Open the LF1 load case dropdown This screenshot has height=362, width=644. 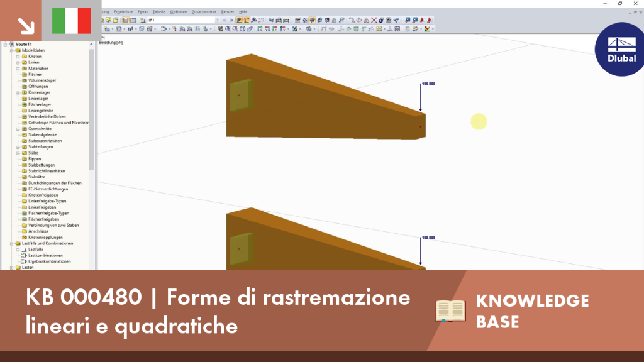click(x=217, y=20)
